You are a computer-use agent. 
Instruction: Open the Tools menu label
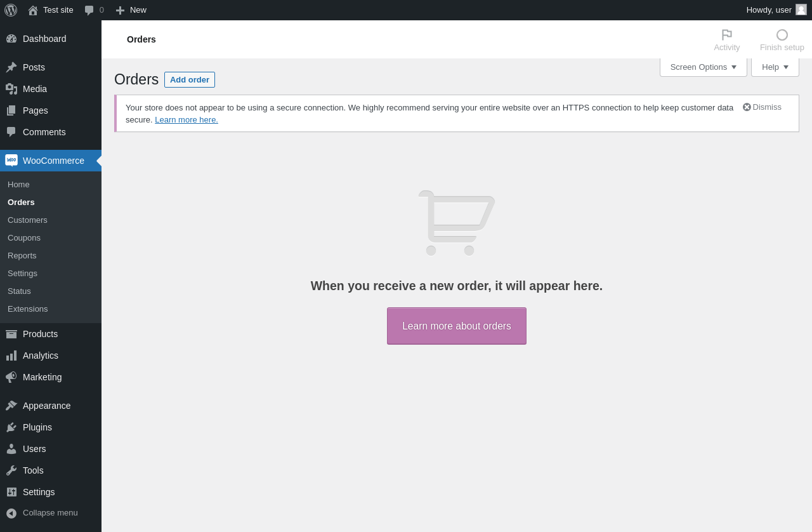coord(33,470)
